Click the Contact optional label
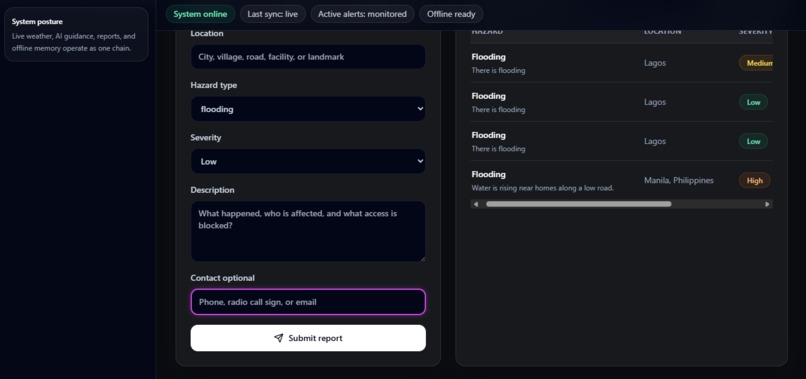The width and height of the screenshot is (806, 379). tap(223, 278)
